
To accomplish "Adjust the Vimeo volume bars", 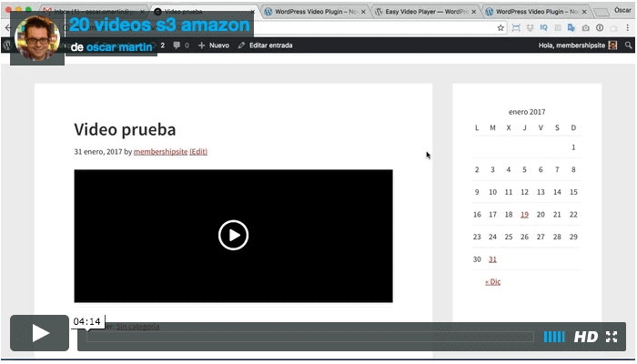I will point(554,337).
